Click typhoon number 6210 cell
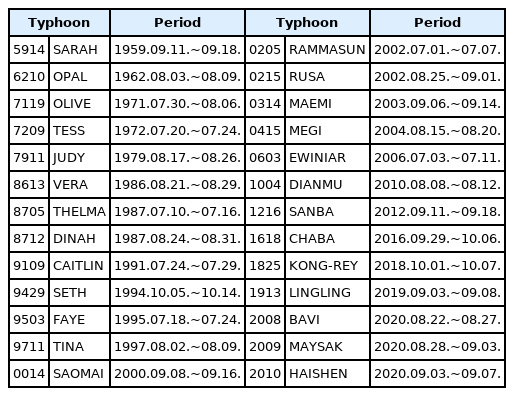Viewport: 514px width, 396px height. (29, 77)
